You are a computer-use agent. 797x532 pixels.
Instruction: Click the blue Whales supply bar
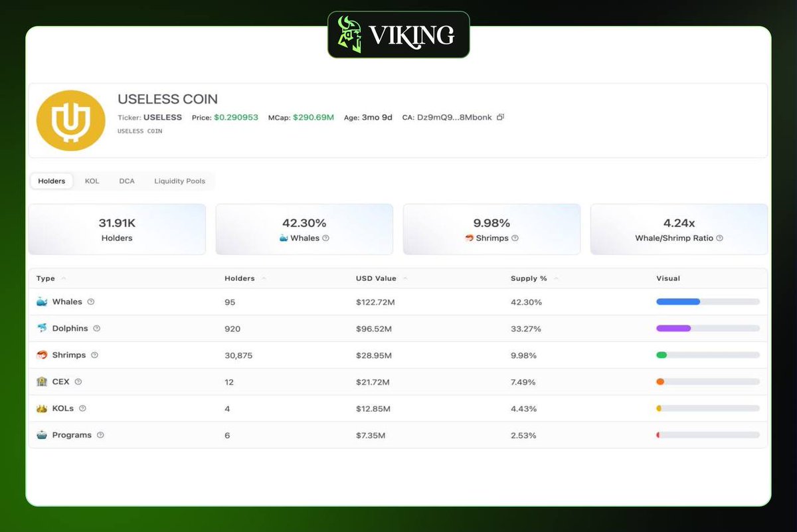pyautogui.click(x=678, y=302)
